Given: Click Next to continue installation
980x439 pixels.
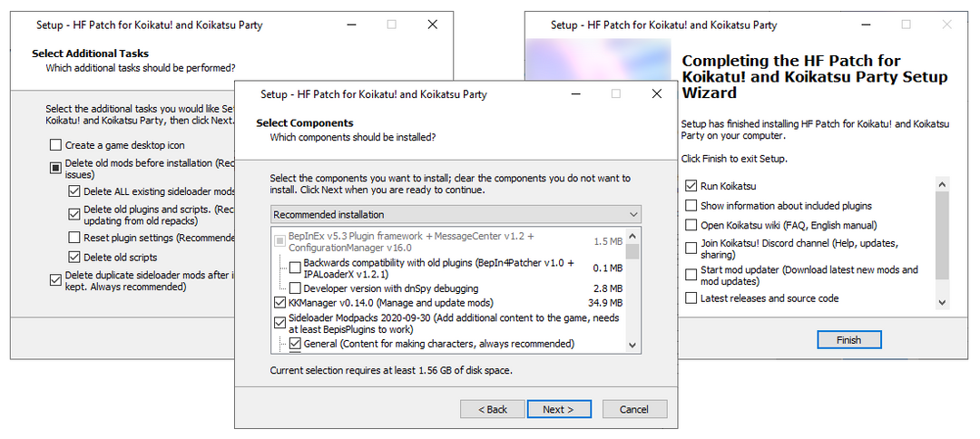Looking at the screenshot, I should click(x=559, y=409).
